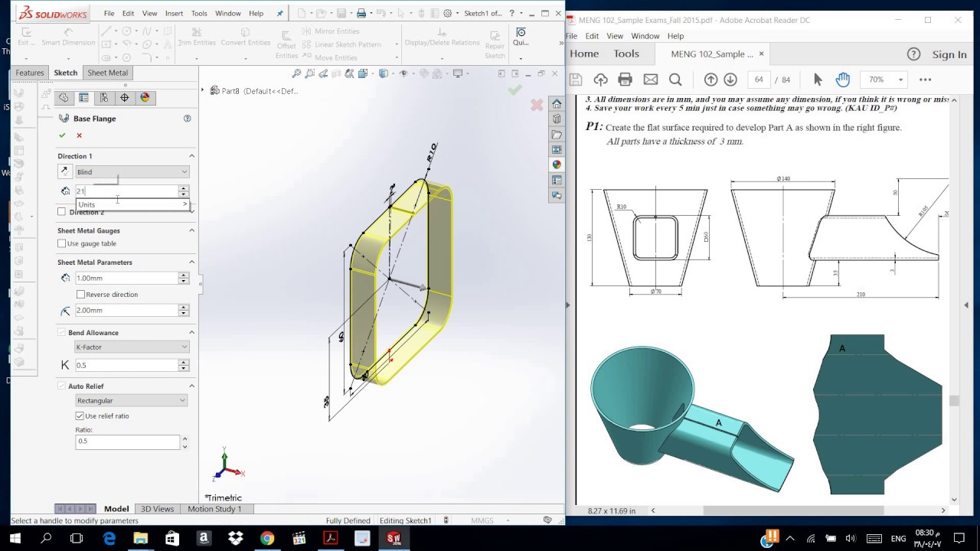Open Acrobat 70% zoom dropdown
This screenshot has width=980, height=551.
click(x=900, y=80)
